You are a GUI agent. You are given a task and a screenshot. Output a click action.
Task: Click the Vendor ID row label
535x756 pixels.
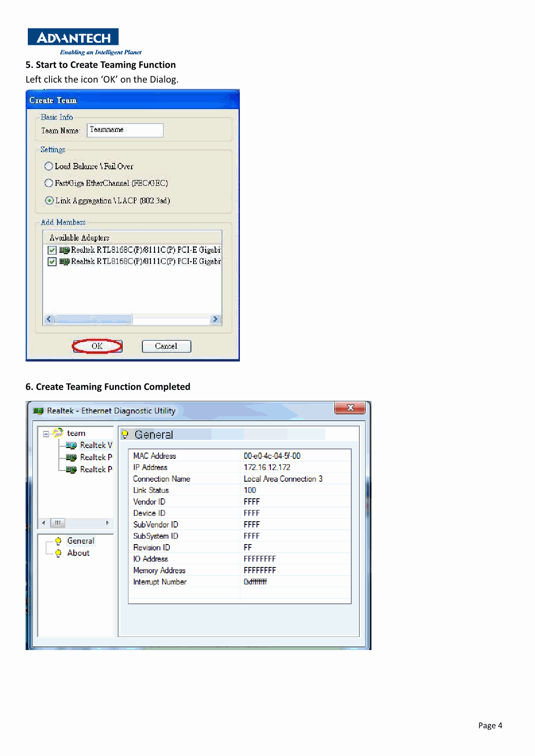click(x=150, y=502)
